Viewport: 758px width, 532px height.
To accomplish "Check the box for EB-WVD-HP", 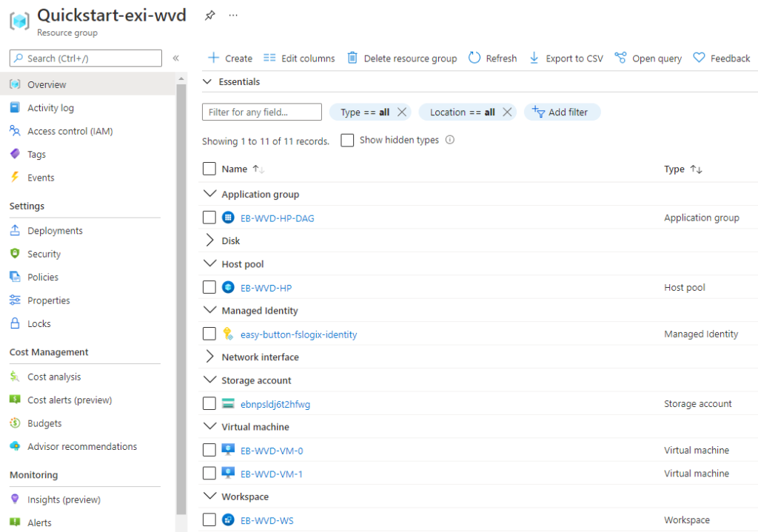I will click(209, 287).
